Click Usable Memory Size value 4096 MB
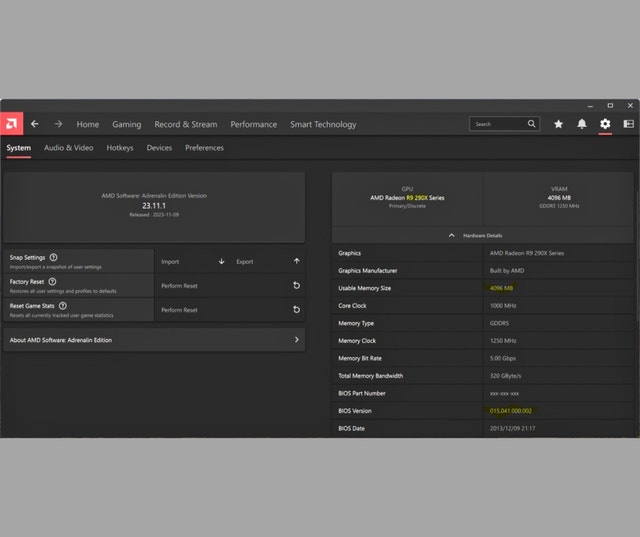The height and width of the screenshot is (537, 640). [501, 288]
